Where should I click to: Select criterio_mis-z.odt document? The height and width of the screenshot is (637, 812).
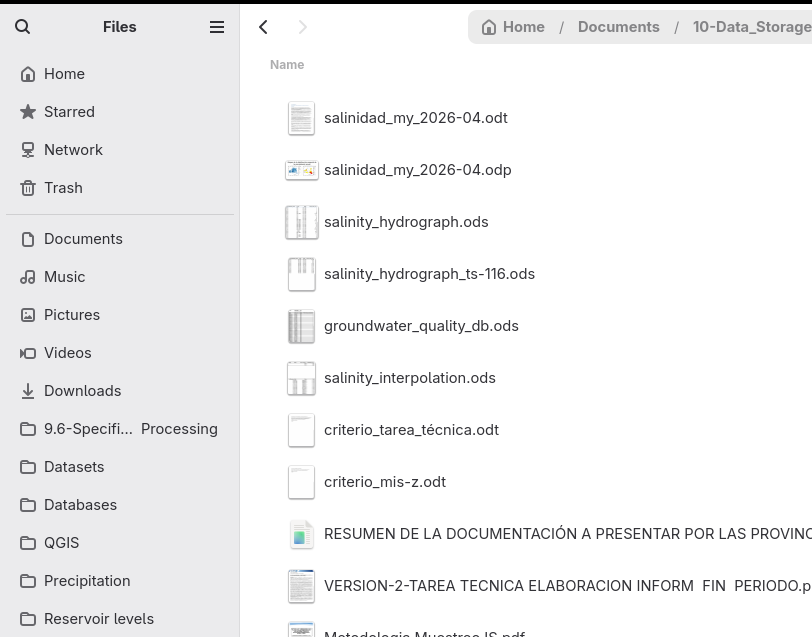[385, 482]
